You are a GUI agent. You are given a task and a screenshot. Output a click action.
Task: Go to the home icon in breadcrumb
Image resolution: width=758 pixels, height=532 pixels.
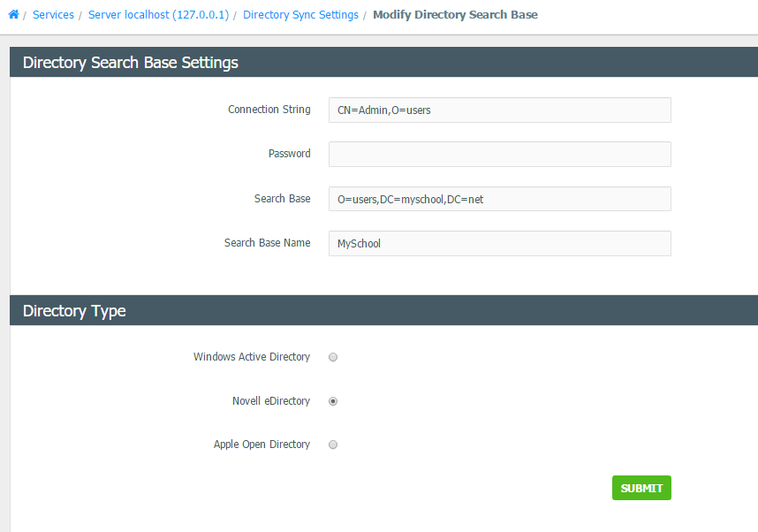click(13, 14)
